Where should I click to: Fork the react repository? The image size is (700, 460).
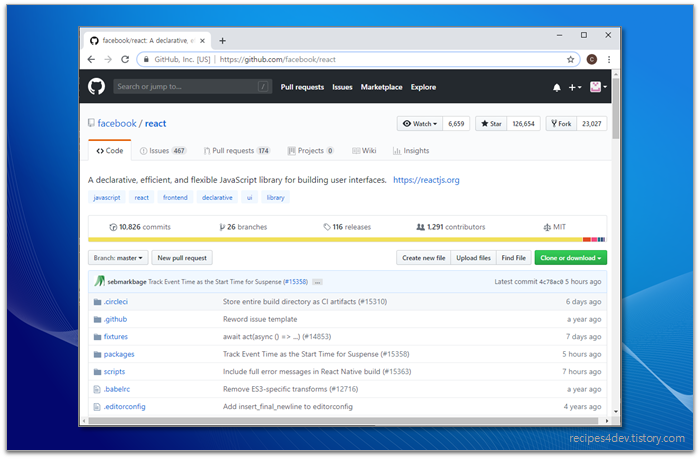pyautogui.click(x=561, y=124)
